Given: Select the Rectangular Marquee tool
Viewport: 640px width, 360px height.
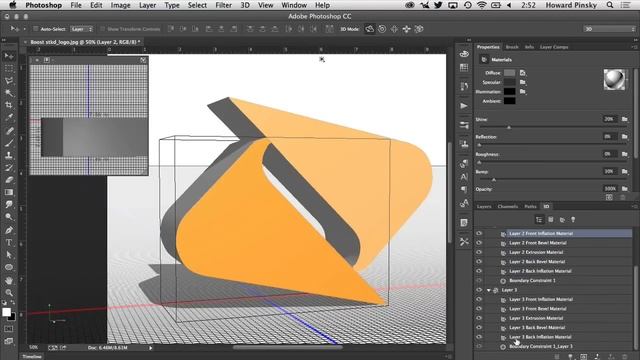Looking at the screenshot, I should click(x=9, y=69).
